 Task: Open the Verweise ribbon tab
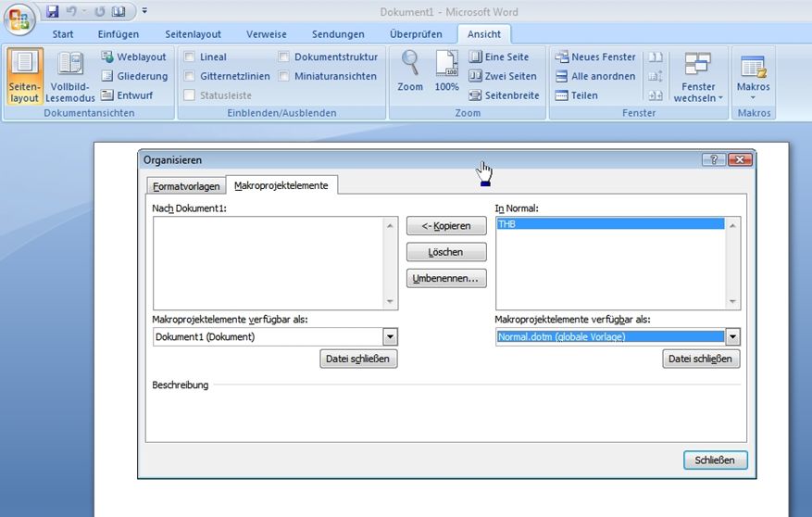(266, 34)
